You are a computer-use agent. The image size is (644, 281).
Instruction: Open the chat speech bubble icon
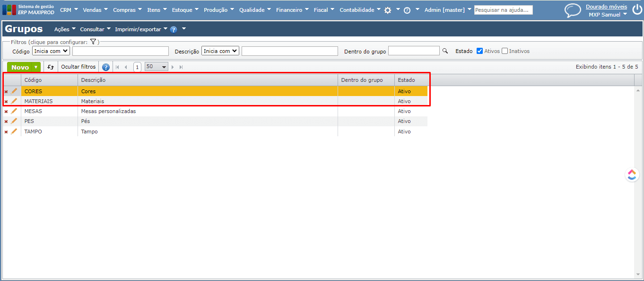tap(573, 10)
